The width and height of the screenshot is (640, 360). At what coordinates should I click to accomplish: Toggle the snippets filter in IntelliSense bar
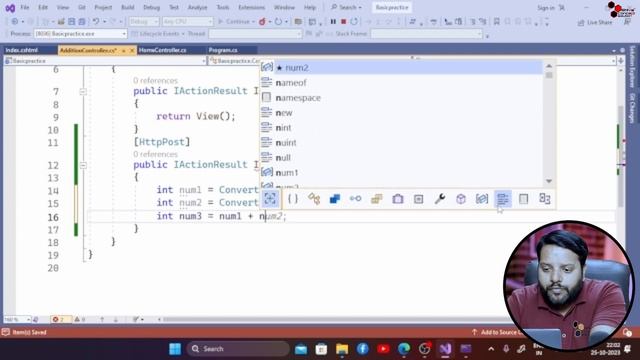tap(524, 199)
